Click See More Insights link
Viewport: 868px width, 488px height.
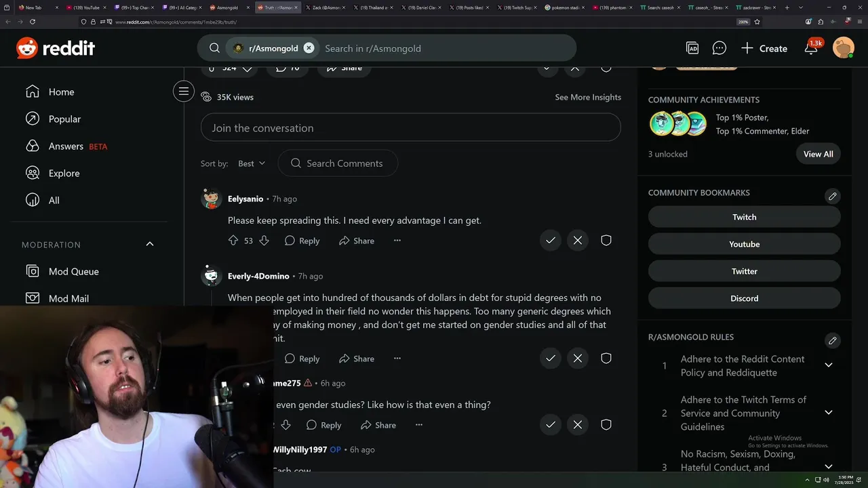[x=588, y=97]
